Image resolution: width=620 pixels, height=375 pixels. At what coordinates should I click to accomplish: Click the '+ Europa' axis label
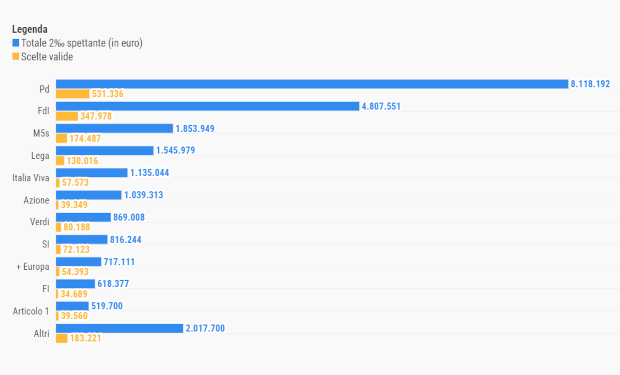pyautogui.click(x=33, y=267)
